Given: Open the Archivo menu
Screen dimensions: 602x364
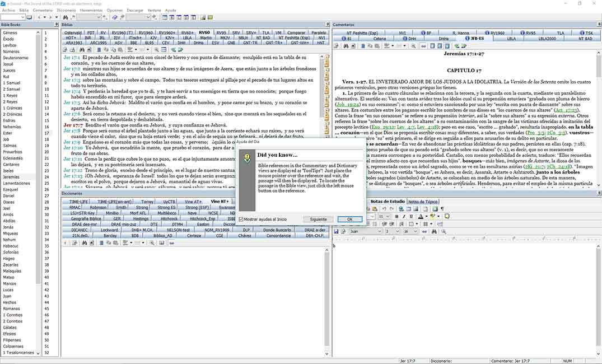Looking at the screenshot, I should click(8, 11).
